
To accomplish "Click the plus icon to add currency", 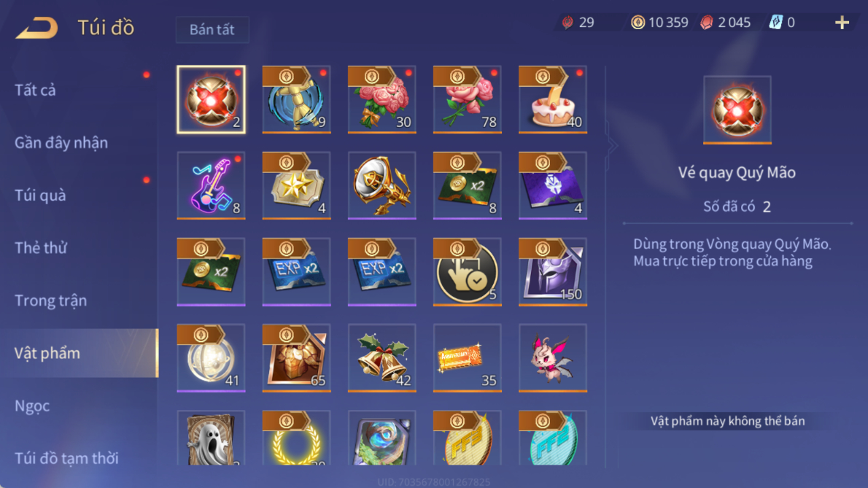I will click(842, 23).
